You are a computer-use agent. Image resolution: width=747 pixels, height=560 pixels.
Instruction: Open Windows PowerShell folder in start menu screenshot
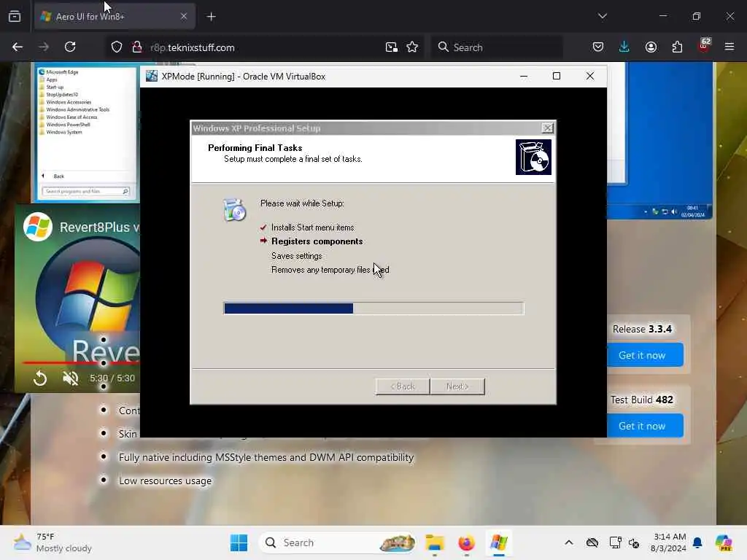[68, 125]
